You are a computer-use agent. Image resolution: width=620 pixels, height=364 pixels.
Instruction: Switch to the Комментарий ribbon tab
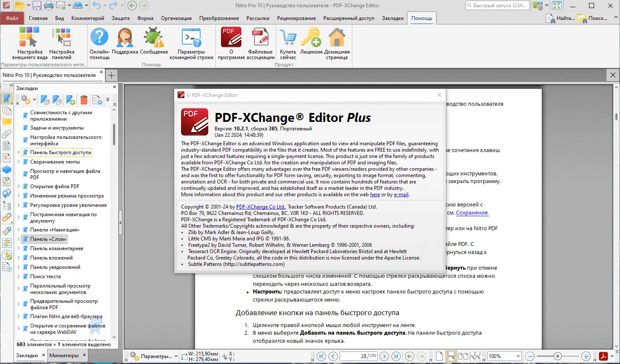(x=88, y=18)
